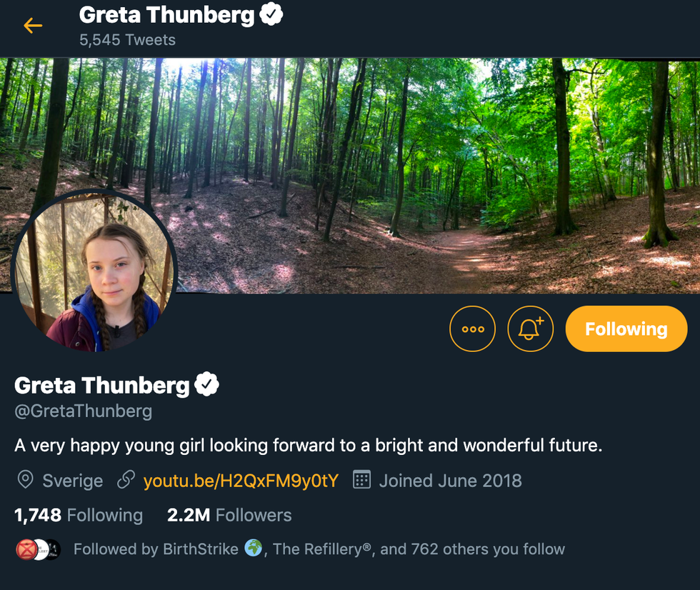The height and width of the screenshot is (590, 700).
Task: Click the "5,545 Tweets" count in header
Action: pyautogui.click(x=127, y=40)
